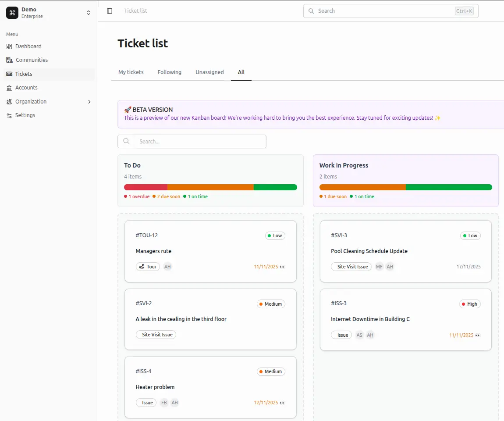Open the workspace switcher chevron beside Demo
504x421 pixels.
(88, 13)
